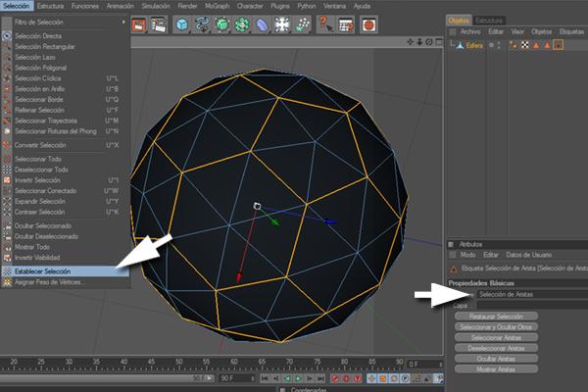Open the MoGraph menu
This screenshot has height=392, width=588.
tap(218, 6)
